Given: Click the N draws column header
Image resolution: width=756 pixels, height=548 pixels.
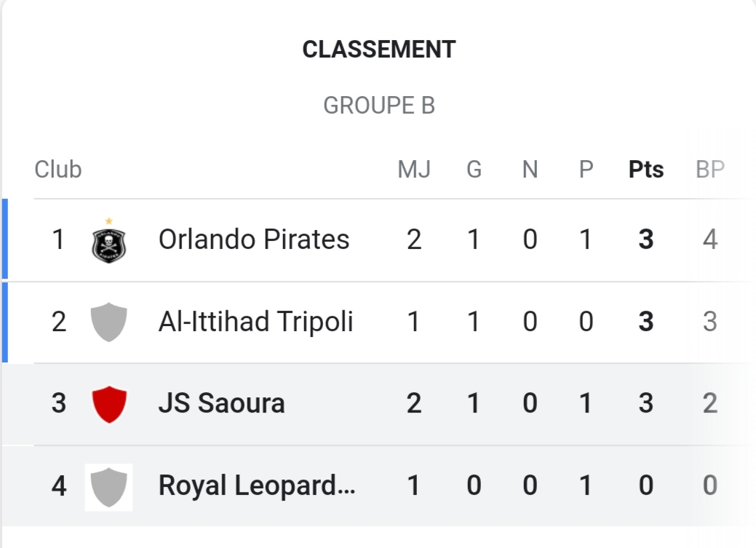Looking at the screenshot, I should [530, 170].
